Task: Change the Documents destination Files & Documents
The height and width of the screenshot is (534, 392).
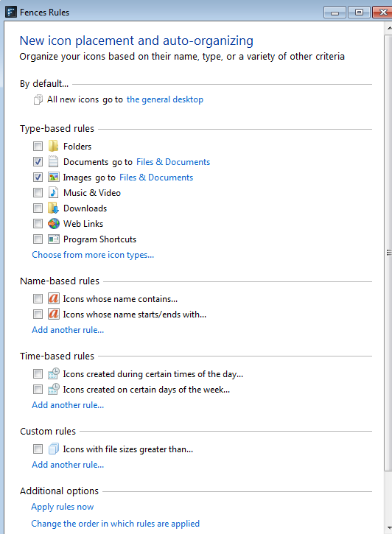Action: tap(173, 162)
